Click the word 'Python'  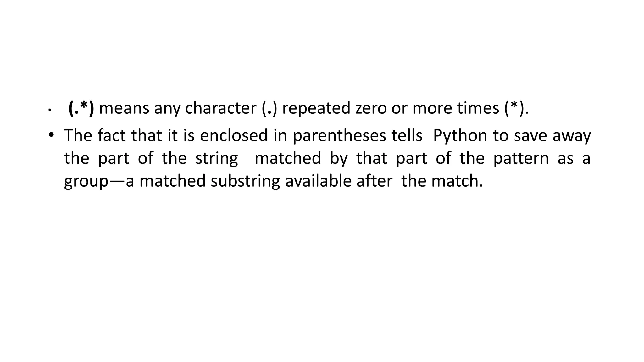[460, 136]
